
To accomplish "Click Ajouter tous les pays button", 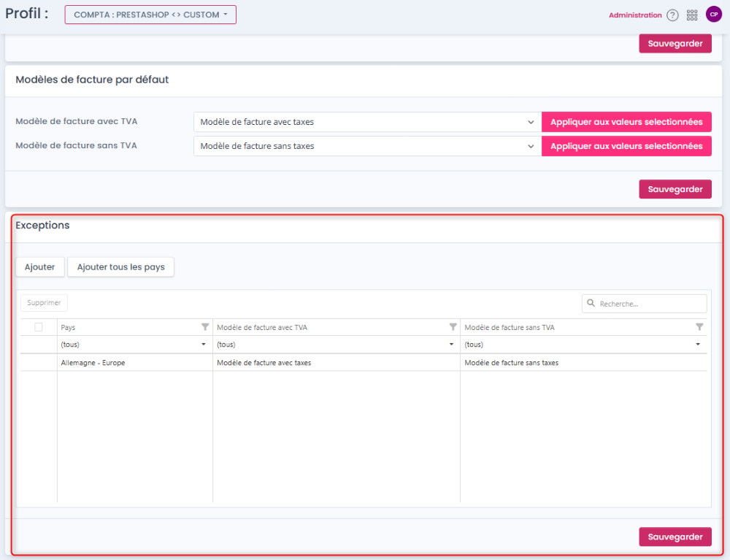I will coord(120,267).
